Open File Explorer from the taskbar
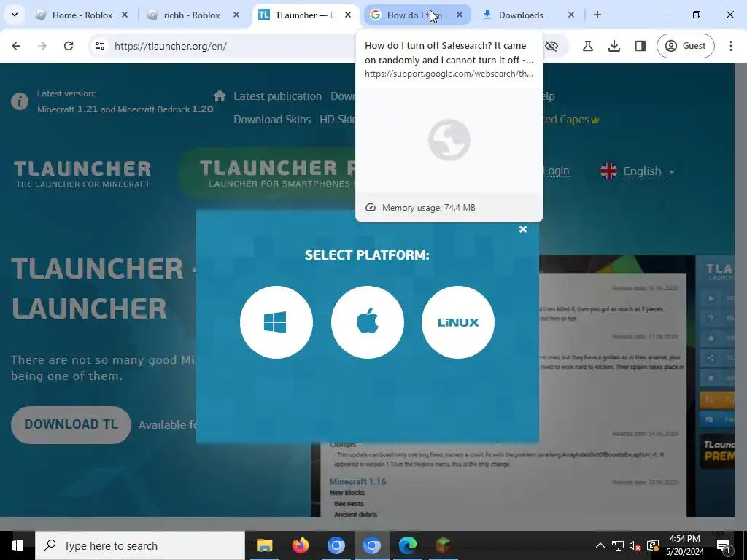Screen dimensions: 747x560 tap(264, 545)
